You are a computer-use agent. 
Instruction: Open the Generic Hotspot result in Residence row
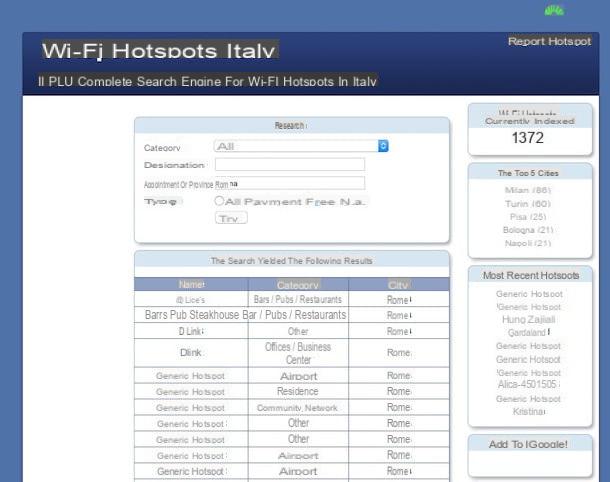(190, 392)
